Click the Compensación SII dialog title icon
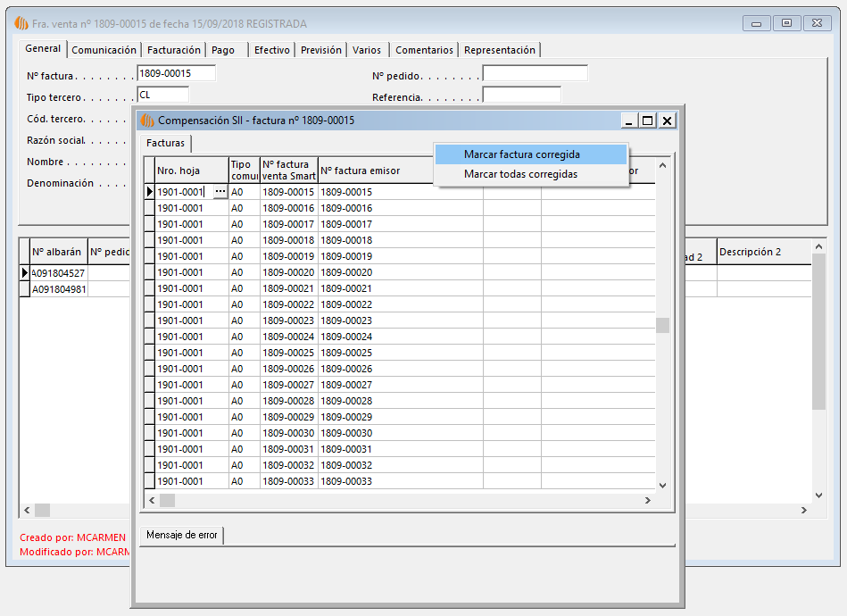Screen dimensions: 847x616 (x=147, y=121)
